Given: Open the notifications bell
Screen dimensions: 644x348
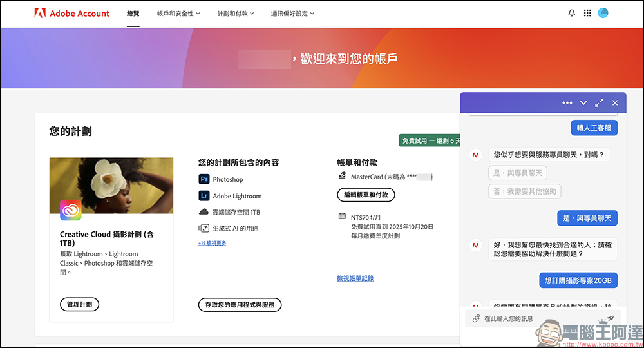Looking at the screenshot, I should tap(572, 13).
